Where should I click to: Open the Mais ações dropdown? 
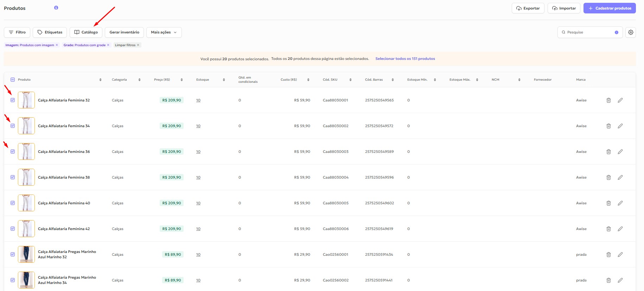pyautogui.click(x=164, y=32)
